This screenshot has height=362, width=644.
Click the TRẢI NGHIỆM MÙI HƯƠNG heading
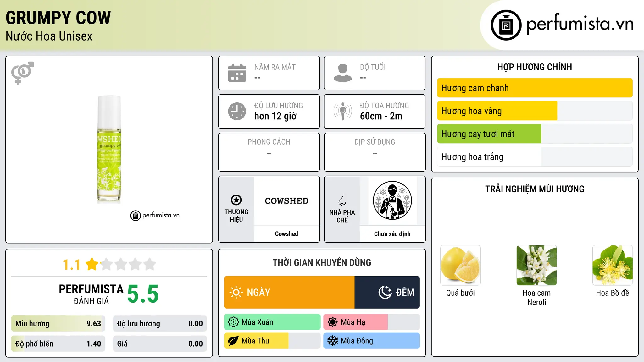tap(535, 189)
